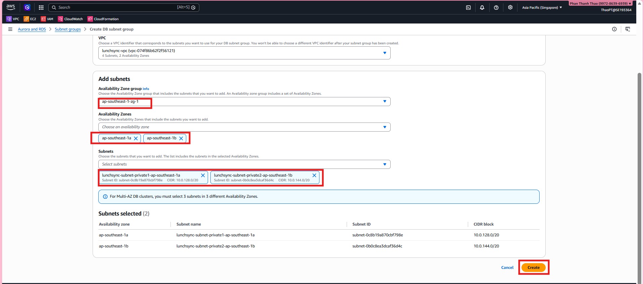644x284 pixels.
Task: Remove the ap-southeast-1a availability zone tag
Action: pyautogui.click(x=136, y=138)
